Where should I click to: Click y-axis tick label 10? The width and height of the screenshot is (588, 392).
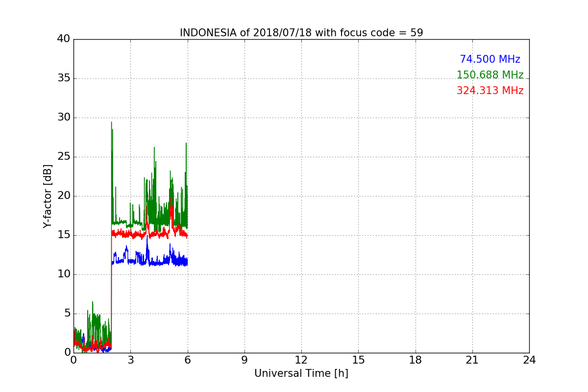[x=64, y=274]
